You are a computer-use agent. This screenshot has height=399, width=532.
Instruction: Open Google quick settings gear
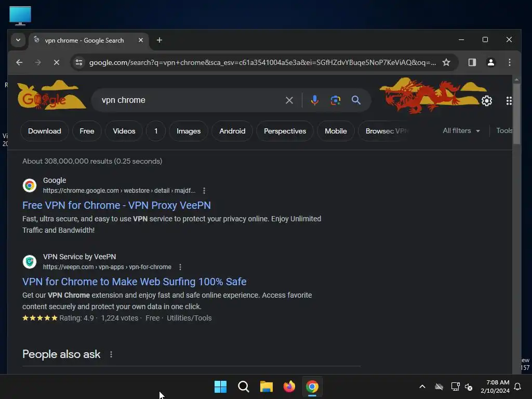486,101
